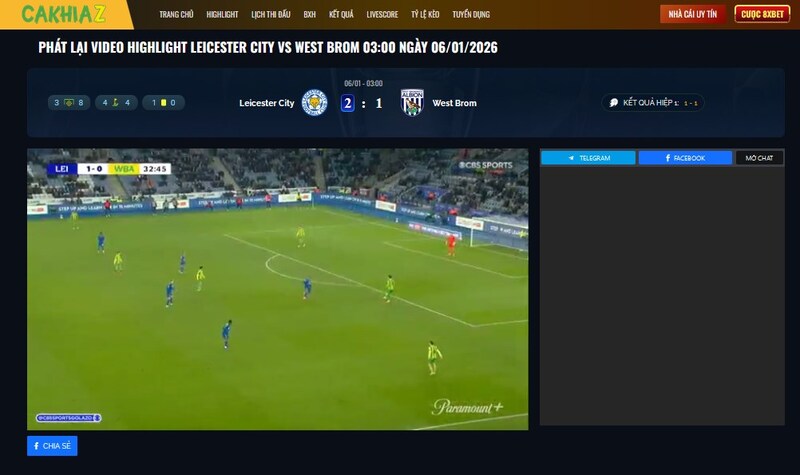The width and height of the screenshot is (800, 475).
Task: Open the BXH standings page
Action: tap(309, 15)
